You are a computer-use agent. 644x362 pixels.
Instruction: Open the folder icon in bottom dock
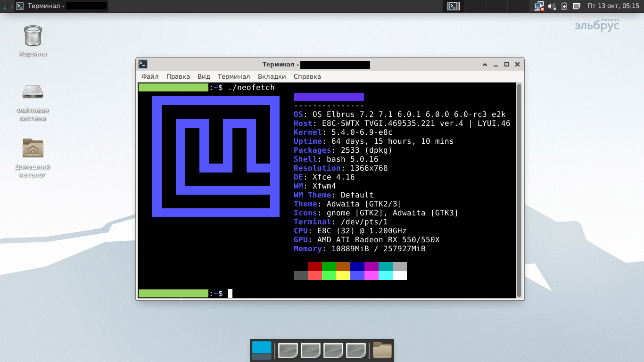tap(382, 350)
